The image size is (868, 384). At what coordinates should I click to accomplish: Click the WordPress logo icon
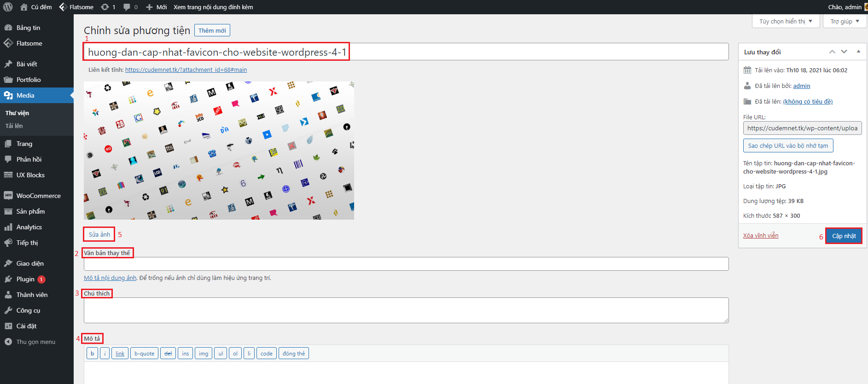click(x=8, y=7)
